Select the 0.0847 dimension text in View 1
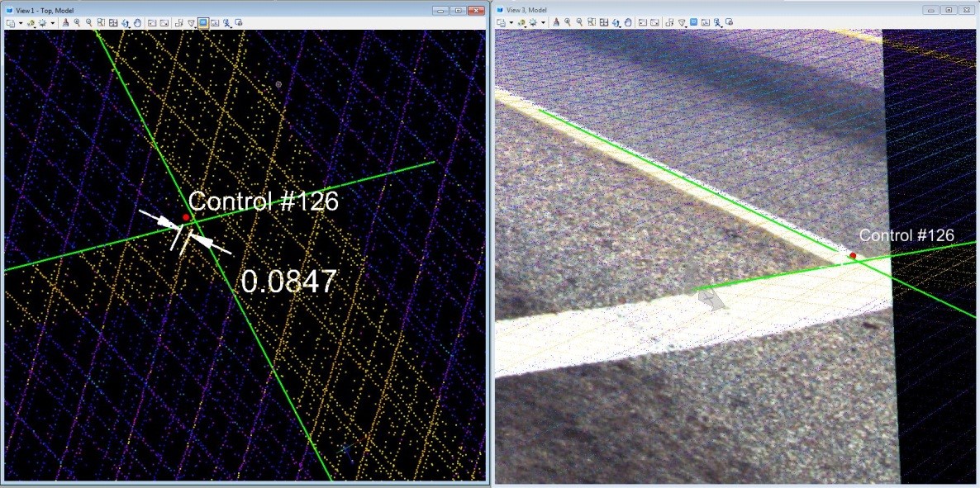Image resolution: width=980 pixels, height=488 pixels. pos(288,282)
